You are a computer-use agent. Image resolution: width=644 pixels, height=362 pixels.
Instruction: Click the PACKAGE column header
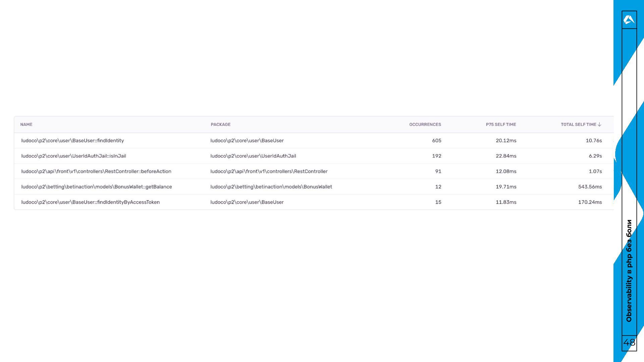[x=220, y=124]
